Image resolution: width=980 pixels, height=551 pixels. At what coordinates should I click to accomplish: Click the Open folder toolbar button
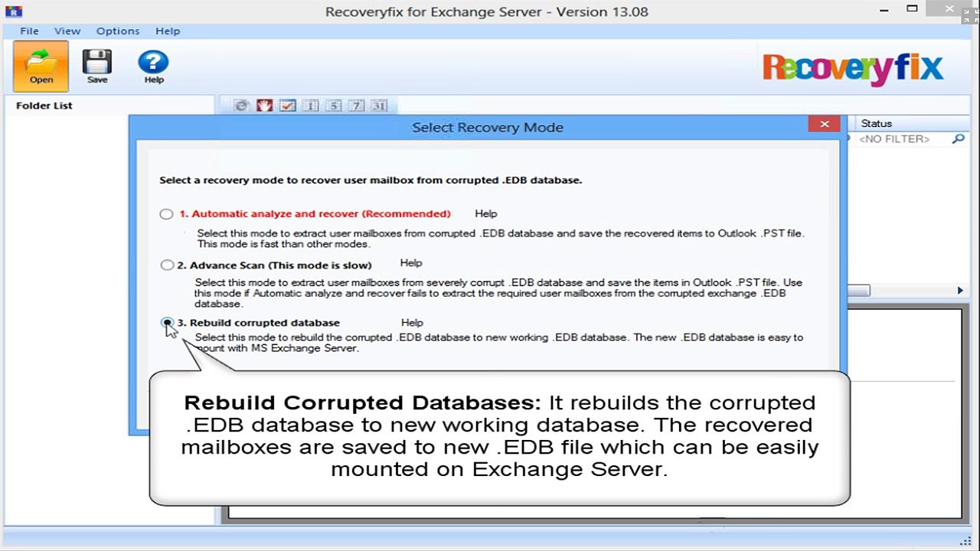tap(41, 66)
